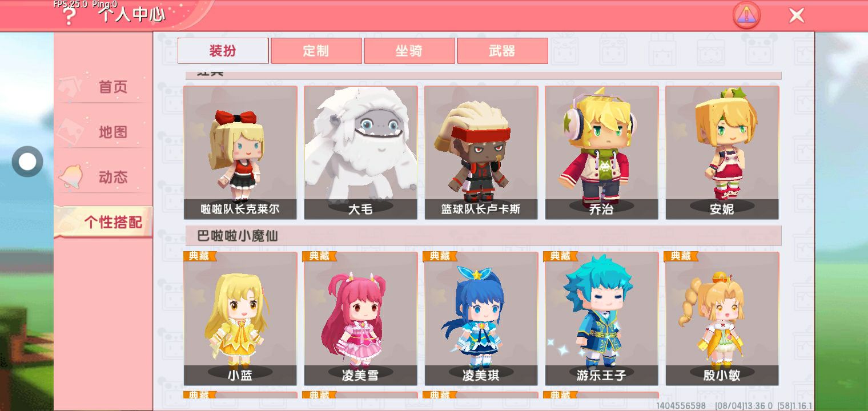This screenshot has width=868, height=411.
Task: Select the 啦啦队长克莱尔 skin
Action: pos(240,152)
